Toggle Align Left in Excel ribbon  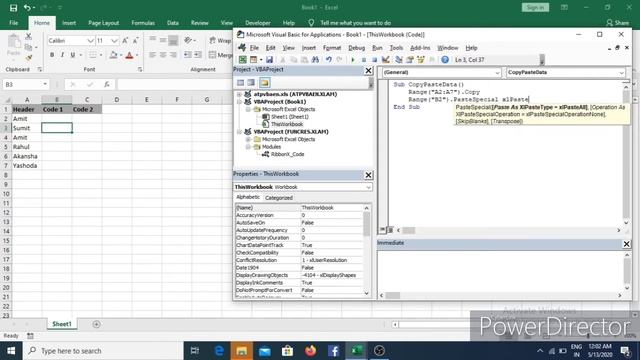[152, 55]
